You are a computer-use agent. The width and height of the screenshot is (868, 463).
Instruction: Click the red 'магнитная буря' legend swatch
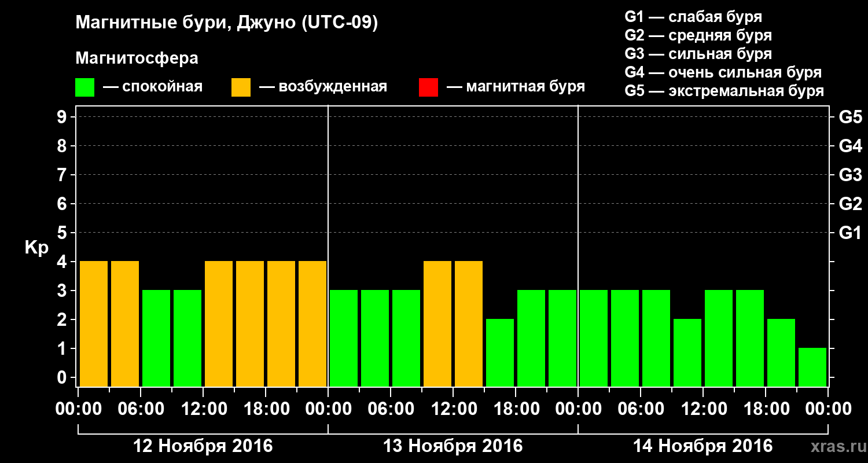click(x=429, y=87)
